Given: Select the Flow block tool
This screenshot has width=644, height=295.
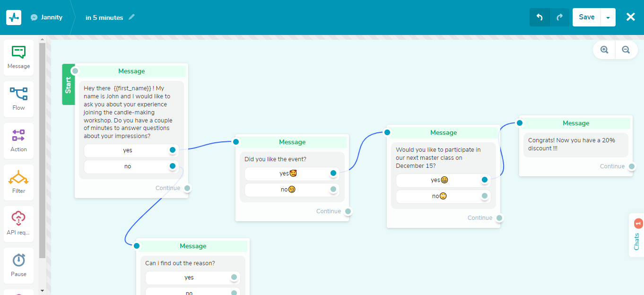Looking at the screenshot, I should tap(18, 98).
